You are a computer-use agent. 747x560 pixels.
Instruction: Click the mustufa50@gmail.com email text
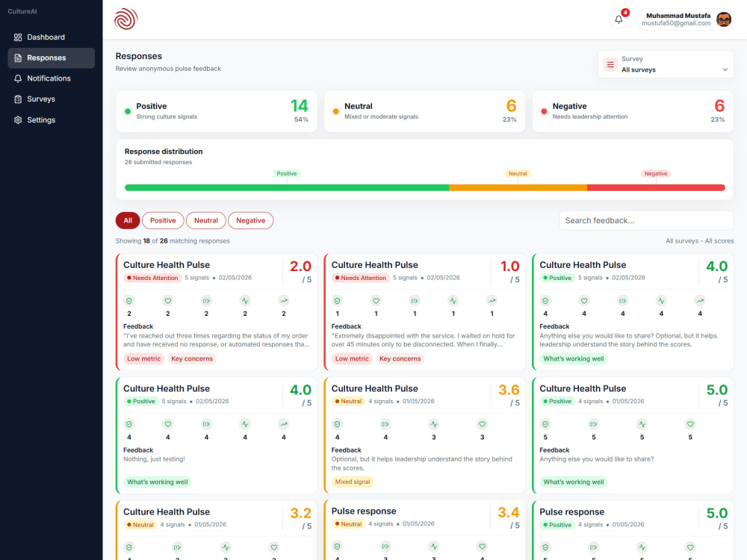click(675, 23)
